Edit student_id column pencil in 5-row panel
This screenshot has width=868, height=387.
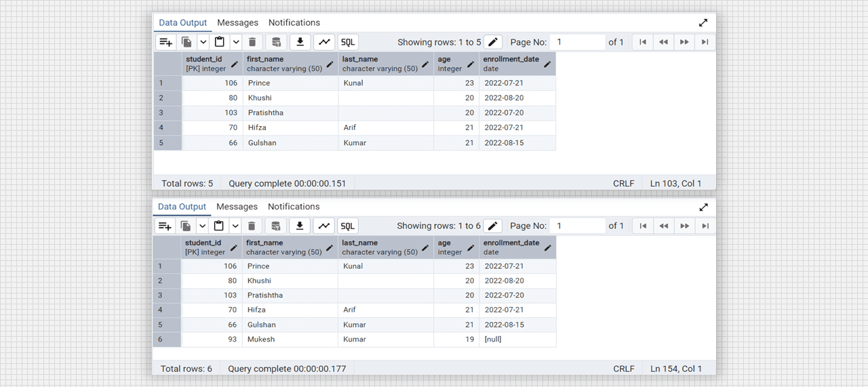click(x=235, y=64)
